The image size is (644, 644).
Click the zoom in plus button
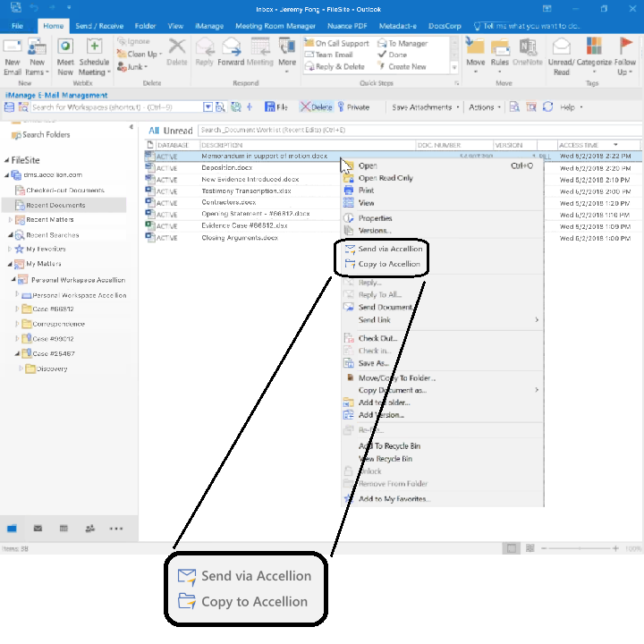(x=615, y=548)
